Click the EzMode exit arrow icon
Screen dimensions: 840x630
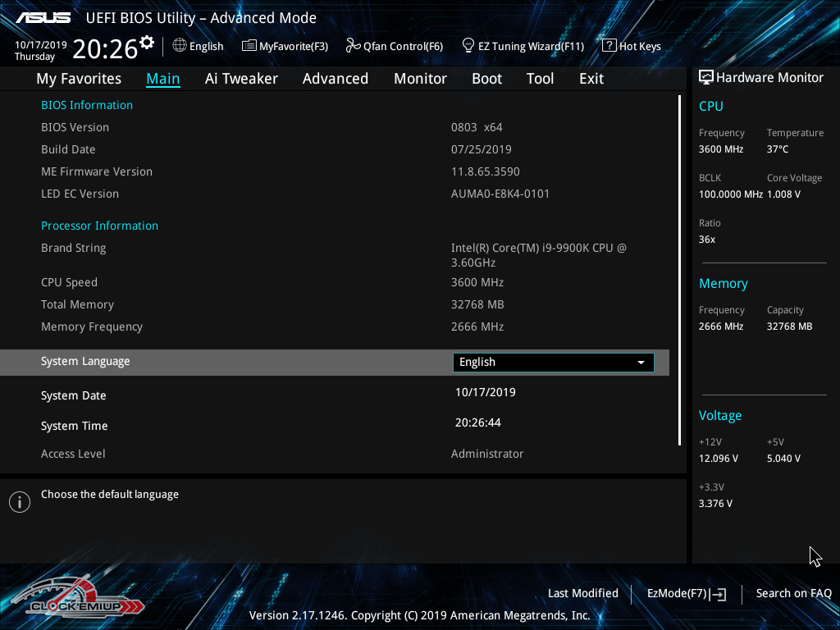coord(719,594)
